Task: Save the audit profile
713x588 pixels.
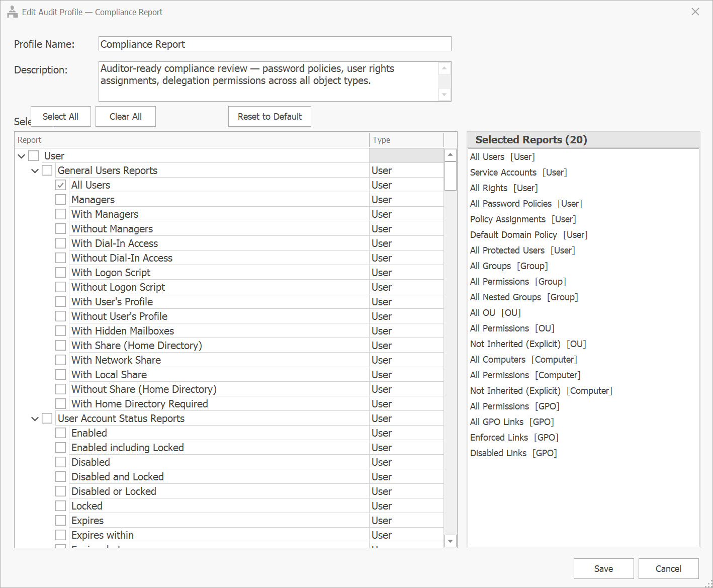Action: tap(603, 568)
